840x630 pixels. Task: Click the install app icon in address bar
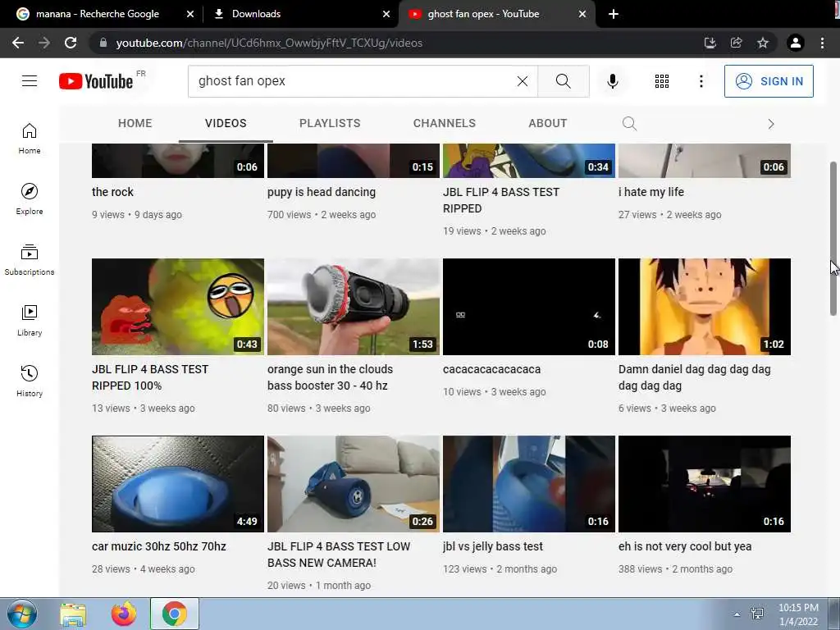710,43
